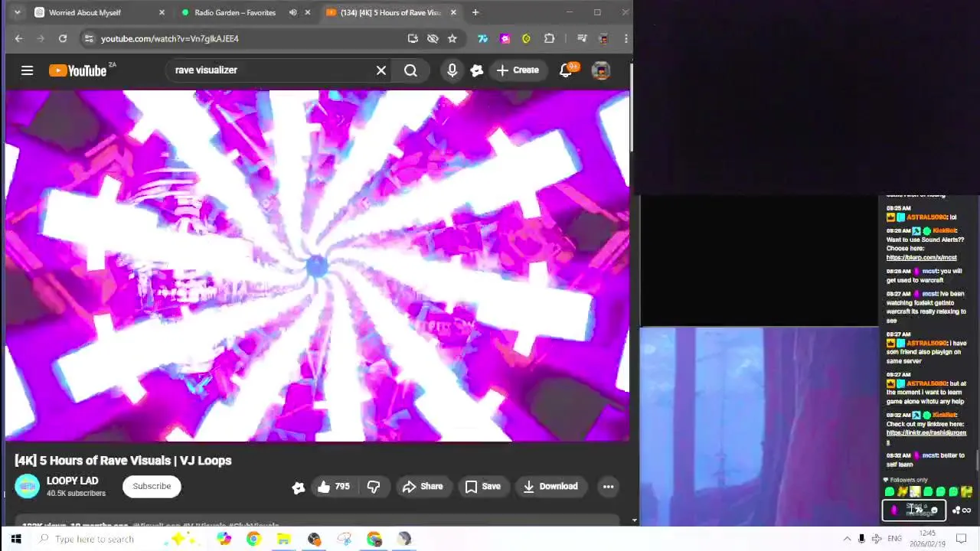The width and height of the screenshot is (980, 551).
Task: Open the Windows Start menu
Action: 15,539
